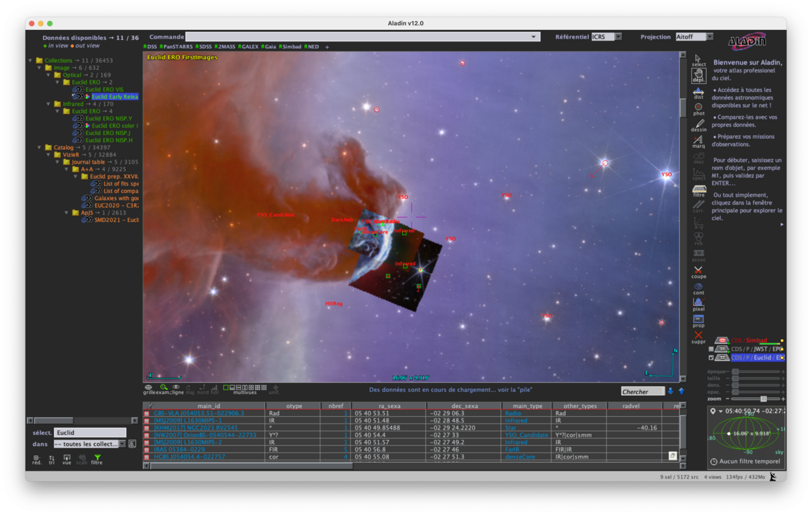Collapse the Infrared folder
812x515 pixels.
48,104
